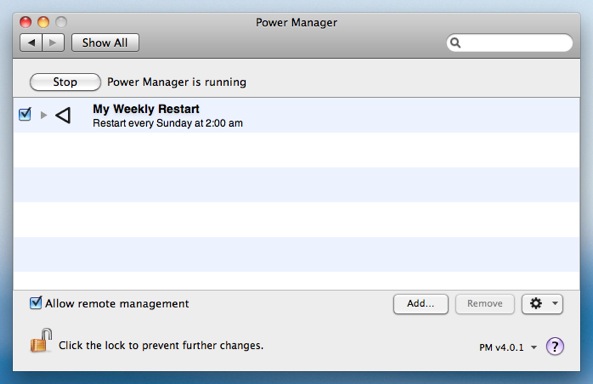Close the Power Manager window
The image size is (593, 384).
pyautogui.click(x=25, y=22)
